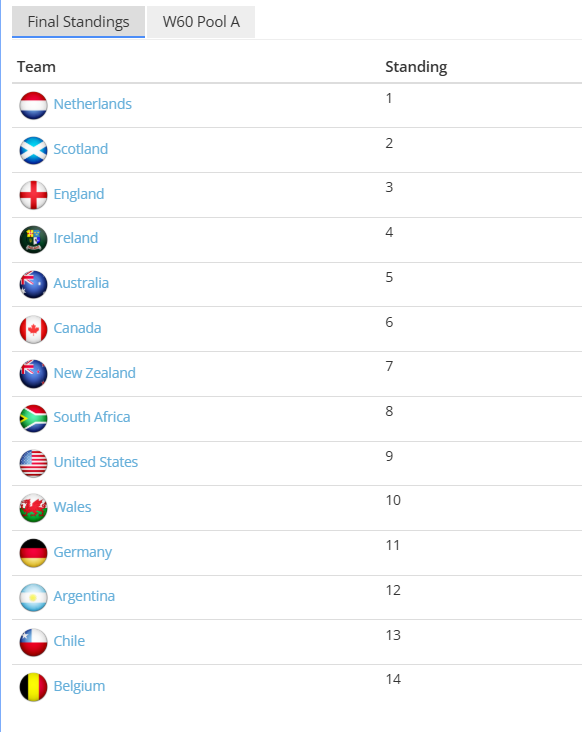
Task: Click the Canada maple leaf flag icon
Action: click(33, 330)
